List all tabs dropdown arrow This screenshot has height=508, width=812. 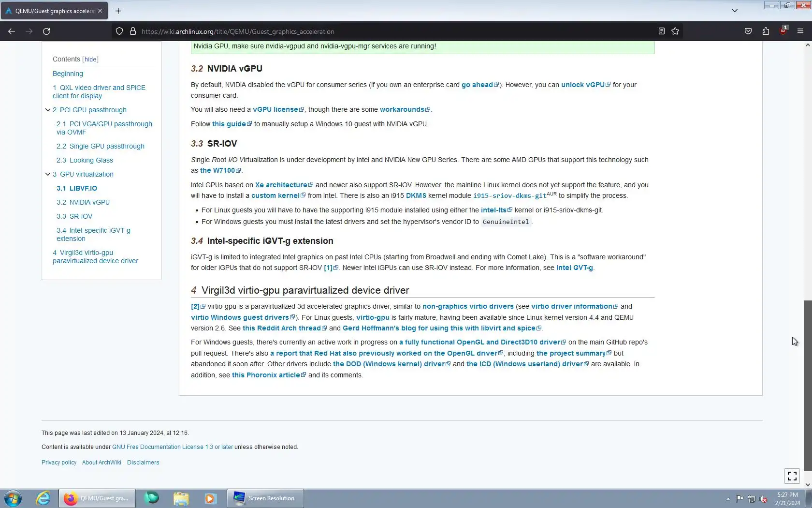[x=735, y=11]
